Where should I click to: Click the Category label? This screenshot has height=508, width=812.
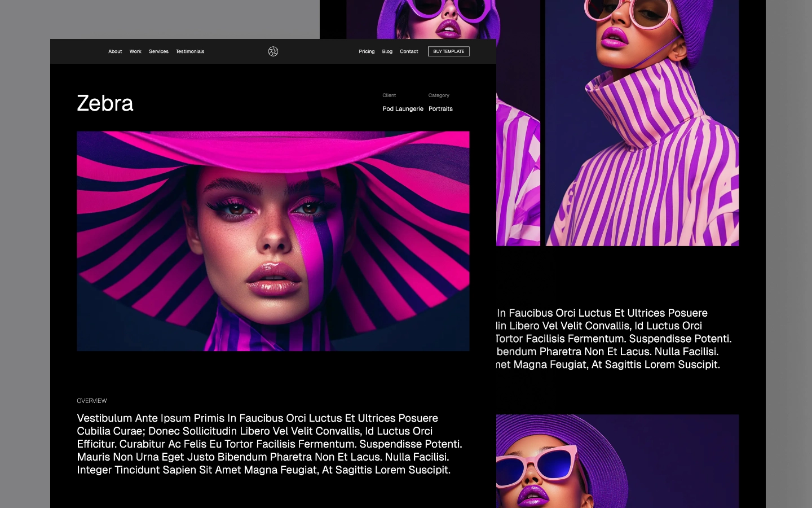[439, 95]
